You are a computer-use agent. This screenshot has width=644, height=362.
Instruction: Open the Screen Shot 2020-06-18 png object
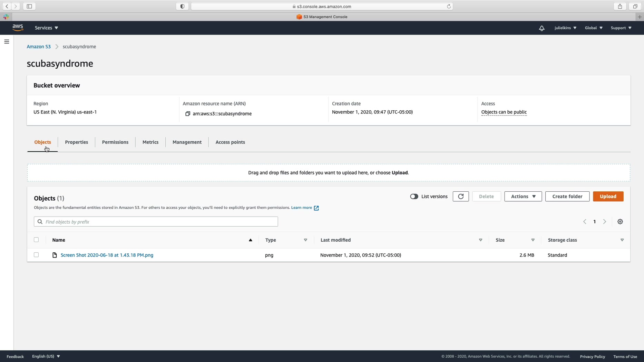[107, 255]
